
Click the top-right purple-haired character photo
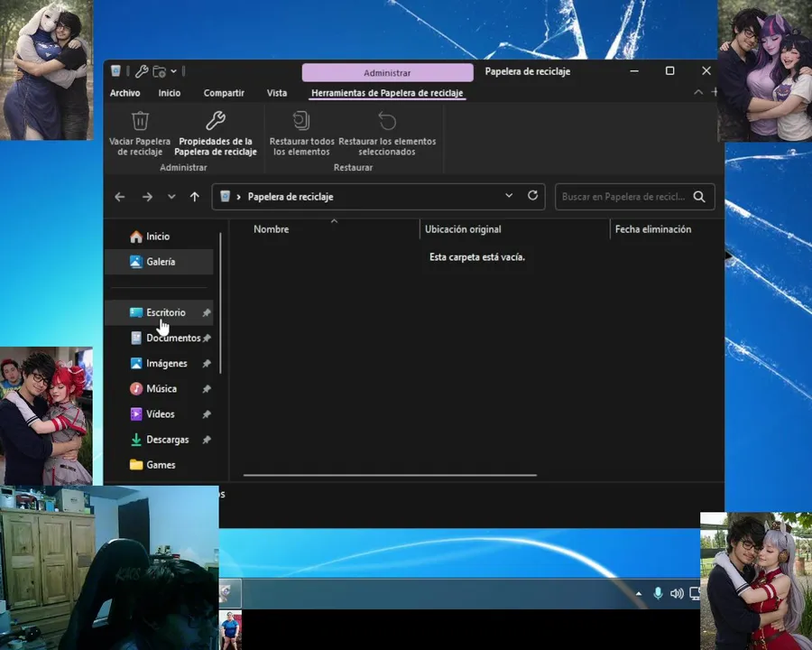765,70
